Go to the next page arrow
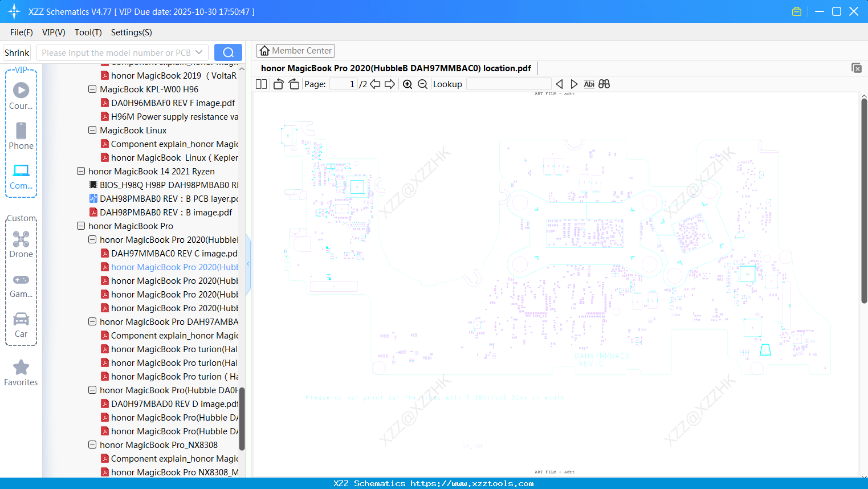The height and width of the screenshot is (489, 868). (x=390, y=84)
